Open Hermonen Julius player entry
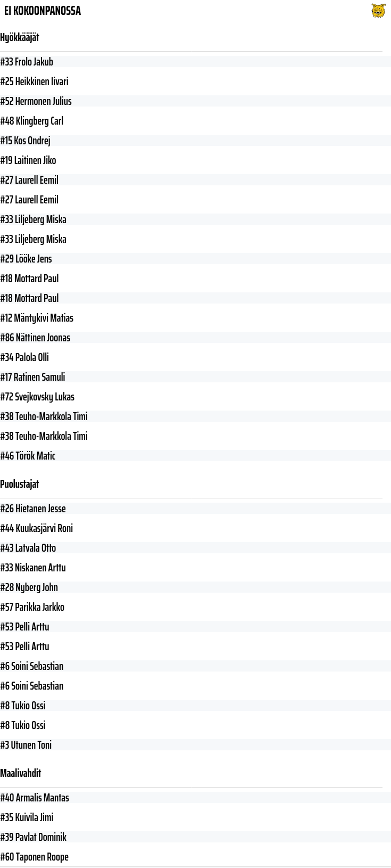Screen dimensions: 391x868 click(36, 101)
